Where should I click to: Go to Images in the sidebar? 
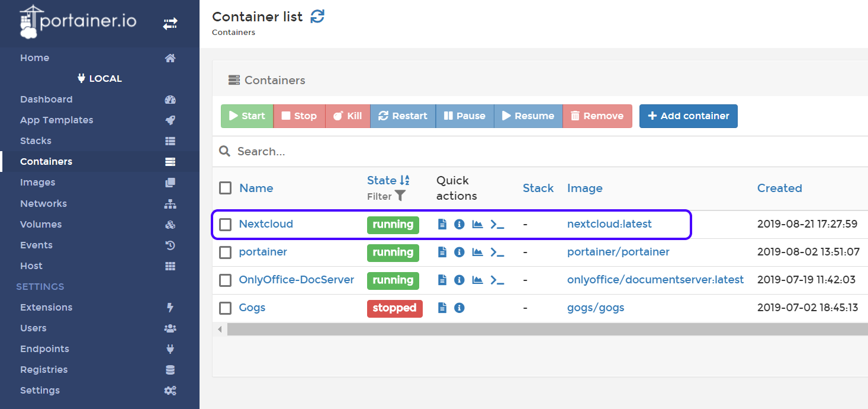pyautogui.click(x=38, y=183)
